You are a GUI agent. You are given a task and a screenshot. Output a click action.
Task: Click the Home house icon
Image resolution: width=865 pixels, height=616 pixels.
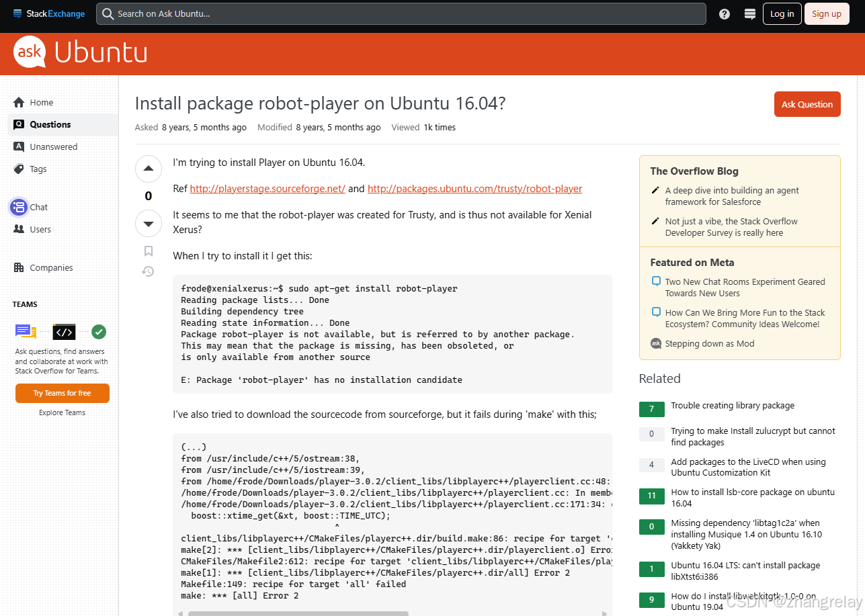click(19, 102)
